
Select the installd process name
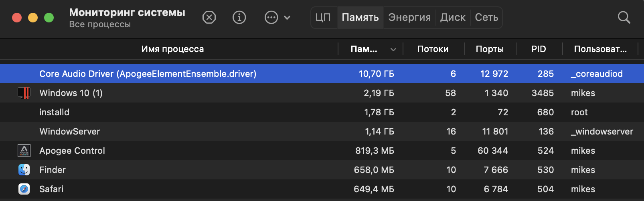click(54, 112)
